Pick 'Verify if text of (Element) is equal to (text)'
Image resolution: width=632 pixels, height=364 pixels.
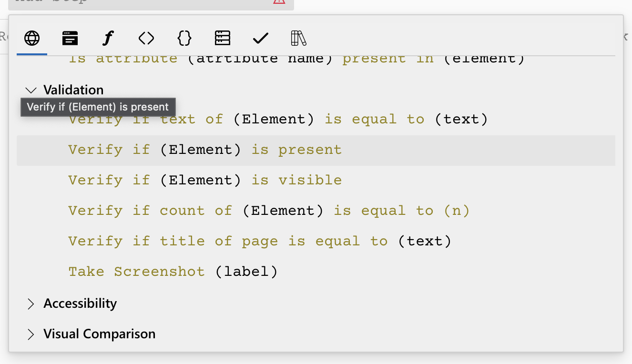pyautogui.click(x=278, y=119)
